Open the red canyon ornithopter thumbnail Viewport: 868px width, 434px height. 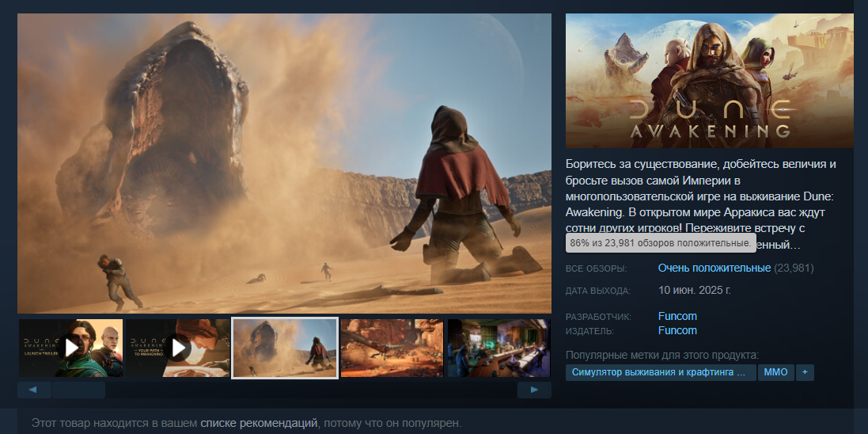392,348
